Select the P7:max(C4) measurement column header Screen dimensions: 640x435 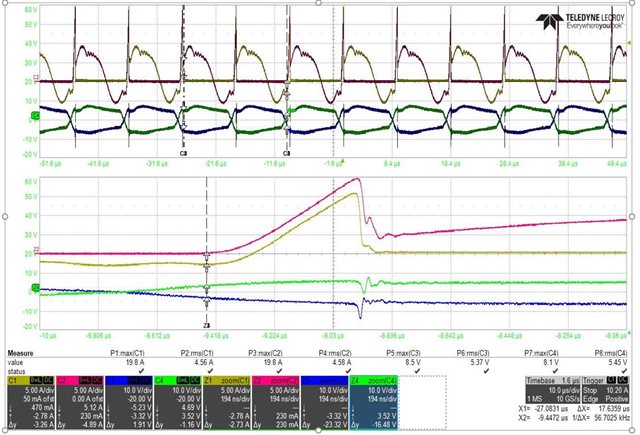(x=541, y=353)
